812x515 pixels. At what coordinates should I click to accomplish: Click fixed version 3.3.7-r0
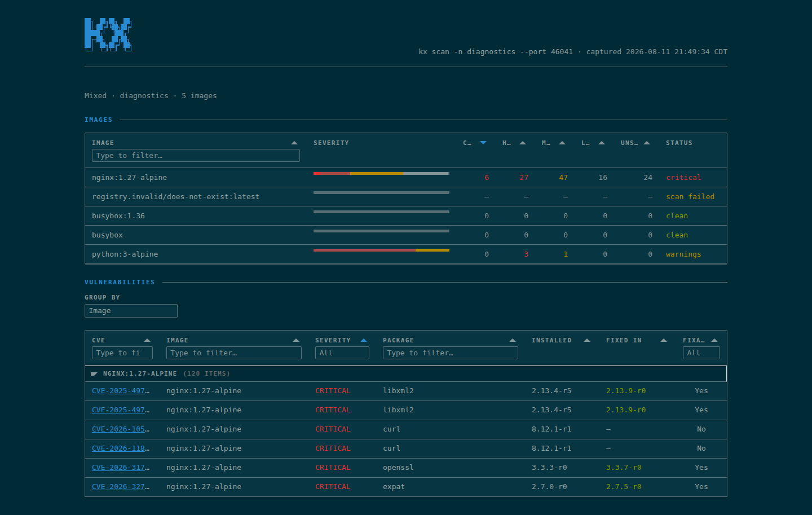[x=624, y=468]
